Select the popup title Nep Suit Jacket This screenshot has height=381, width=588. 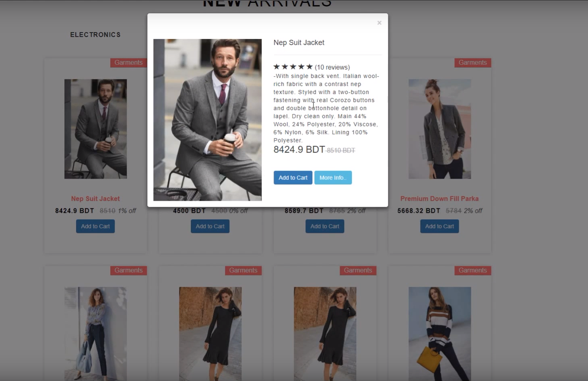click(x=299, y=43)
